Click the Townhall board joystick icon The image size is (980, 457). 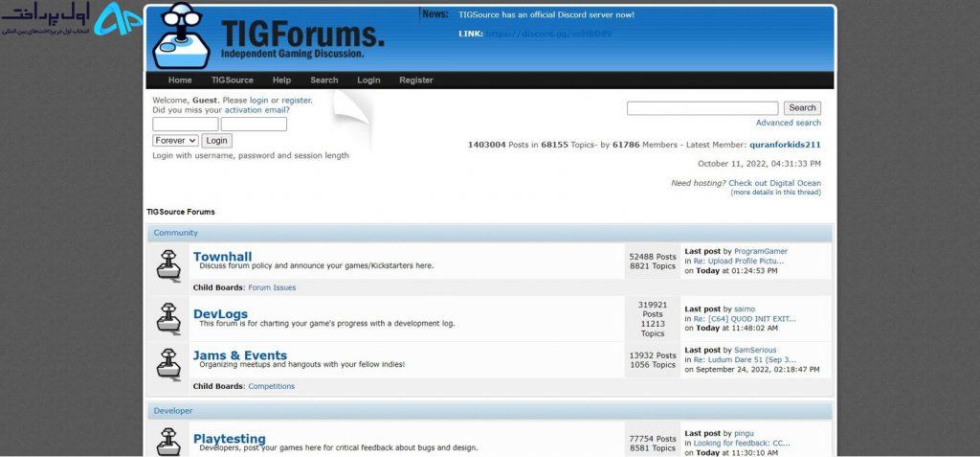tap(168, 265)
